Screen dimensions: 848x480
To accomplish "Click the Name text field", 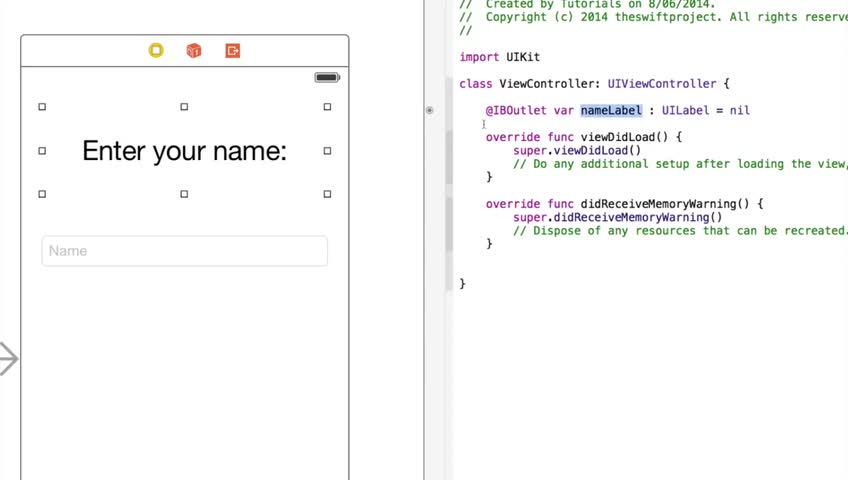I will (x=184, y=251).
